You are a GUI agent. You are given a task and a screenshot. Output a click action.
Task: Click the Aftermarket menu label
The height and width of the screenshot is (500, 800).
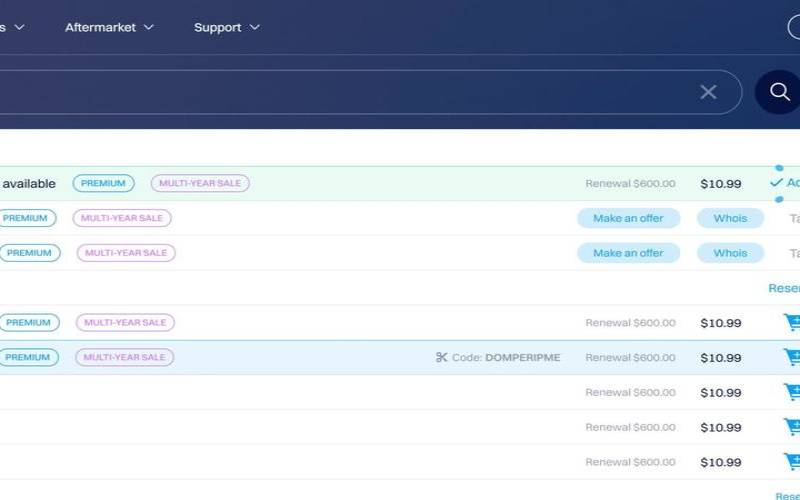pyautogui.click(x=100, y=27)
